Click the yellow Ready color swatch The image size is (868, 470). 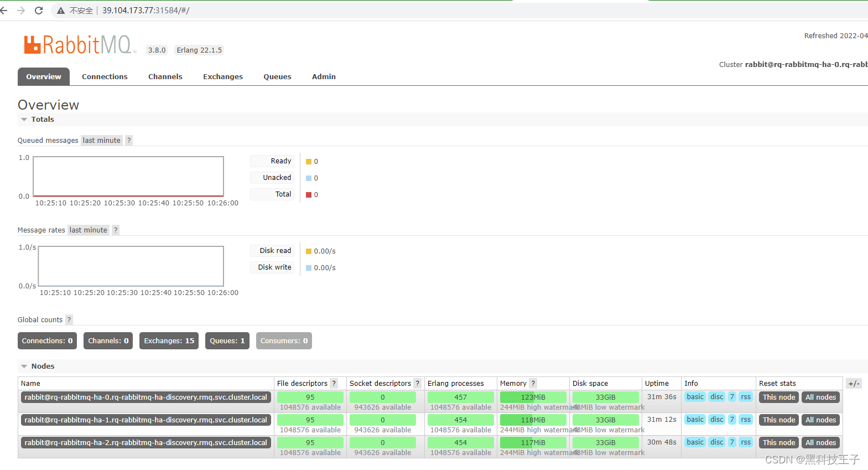pyautogui.click(x=309, y=162)
